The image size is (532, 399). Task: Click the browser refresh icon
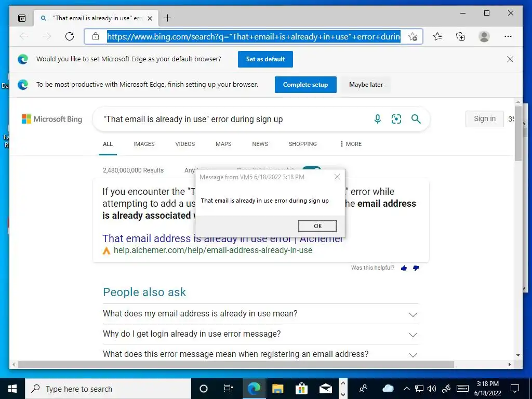pos(70,36)
